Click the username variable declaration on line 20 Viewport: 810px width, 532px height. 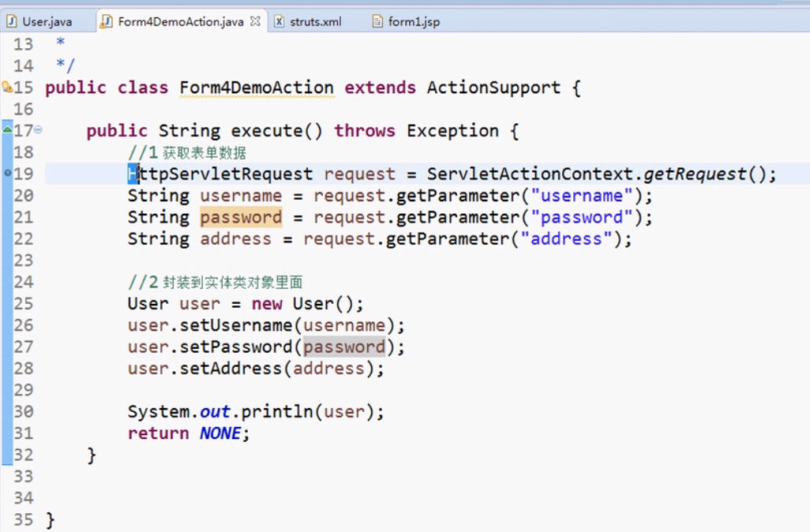(x=241, y=196)
